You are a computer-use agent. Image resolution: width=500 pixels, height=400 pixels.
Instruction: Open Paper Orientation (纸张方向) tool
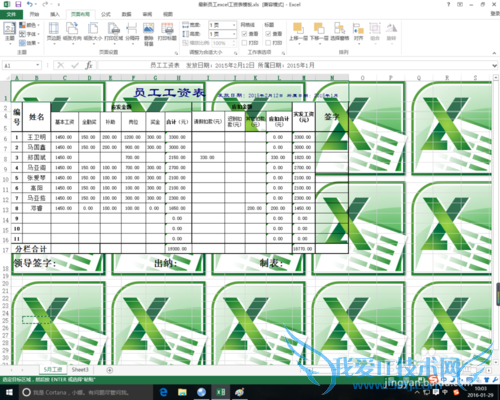click(x=72, y=33)
